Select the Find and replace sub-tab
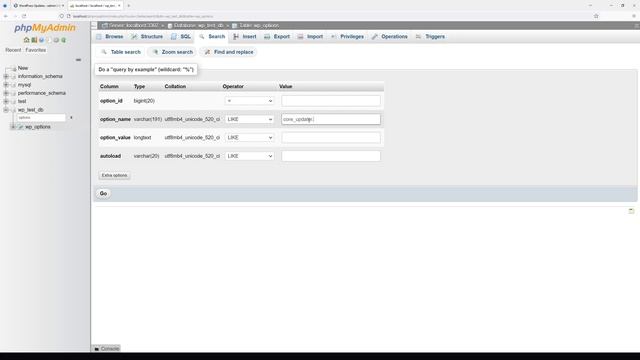Image resolution: width=640 pixels, height=360 pixels. (x=229, y=52)
